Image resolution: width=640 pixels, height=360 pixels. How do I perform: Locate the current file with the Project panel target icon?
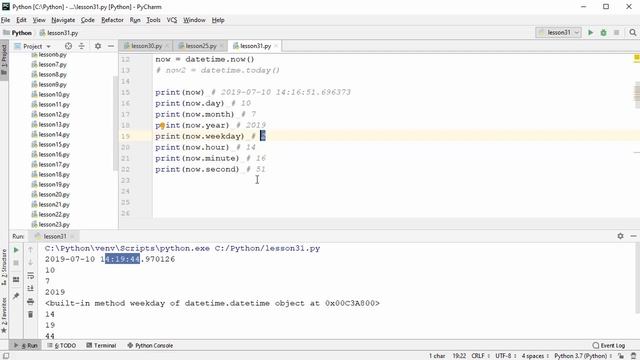pyautogui.click(x=68, y=46)
